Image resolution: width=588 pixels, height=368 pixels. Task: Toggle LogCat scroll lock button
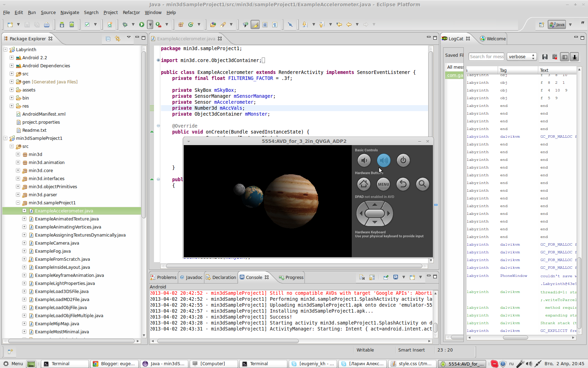(574, 57)
